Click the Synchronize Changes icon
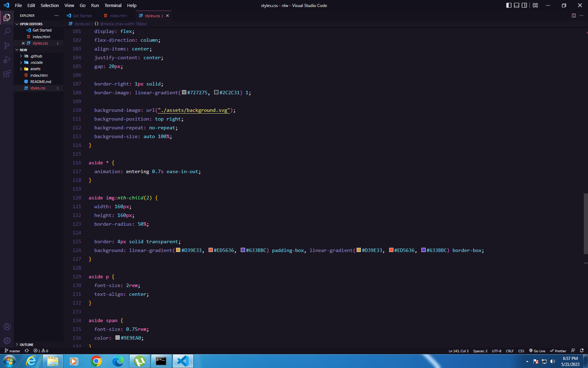The image size is (588, 368). click(x=27, y=351)
